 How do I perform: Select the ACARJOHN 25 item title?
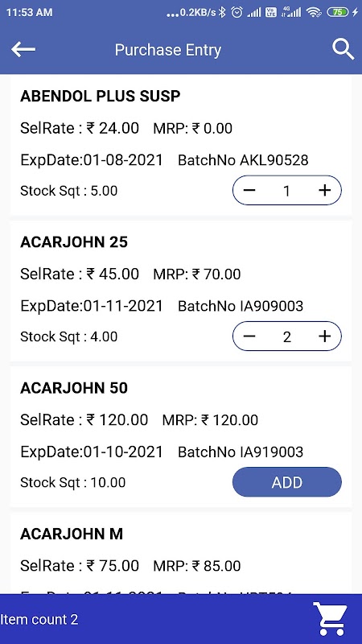(x=74, y=242)
